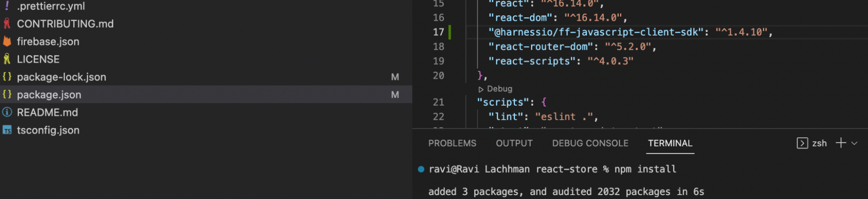Open the OUTPUT panel tab
The image size is (868, 199).
tap(514, 143)
